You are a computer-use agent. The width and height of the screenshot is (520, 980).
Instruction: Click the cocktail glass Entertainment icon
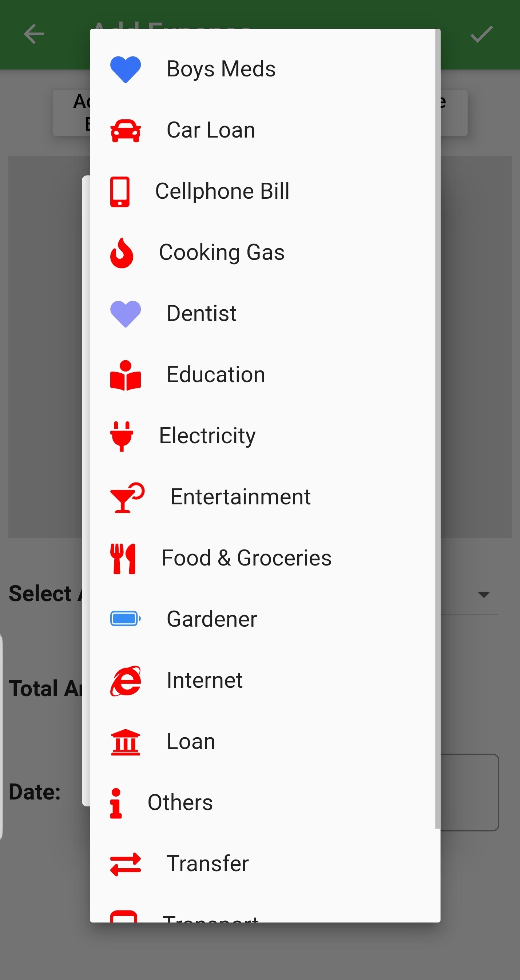pos(127,497)
